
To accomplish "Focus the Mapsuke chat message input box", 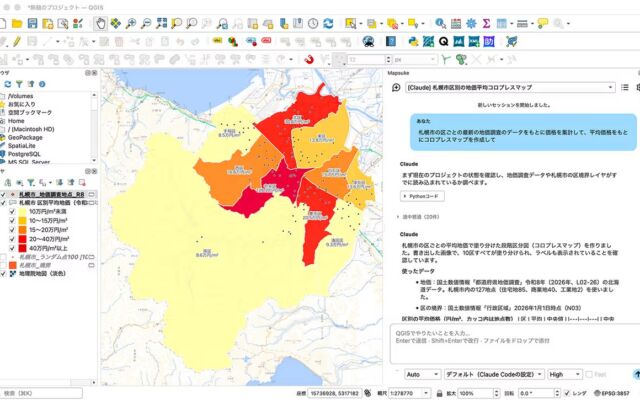I will pos(514,344).
